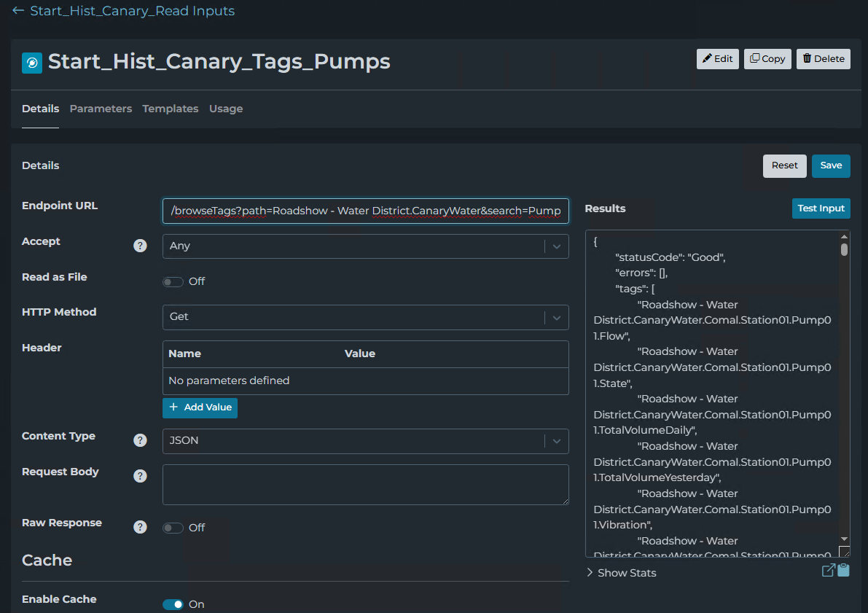Switch to the Parameters tab
Image resolution: width=868 pixels, height=613 pixels.
pyautogui.click(x=101, y=109)
